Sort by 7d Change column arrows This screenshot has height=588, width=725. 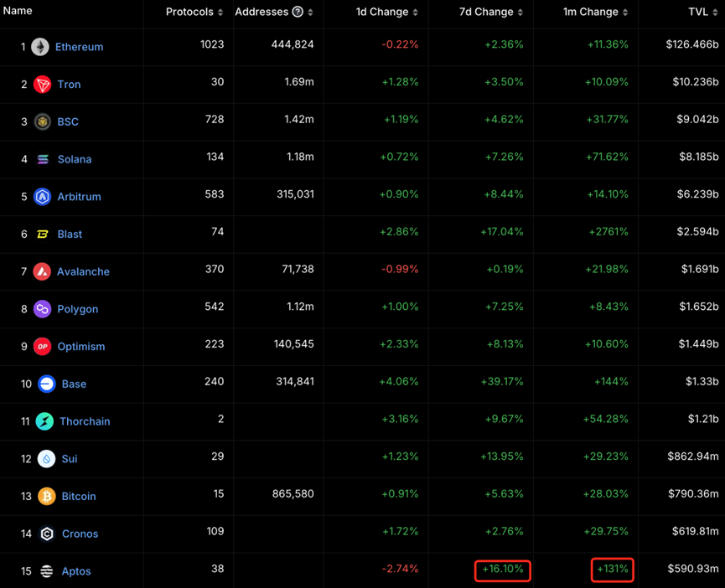coord(520,13)
